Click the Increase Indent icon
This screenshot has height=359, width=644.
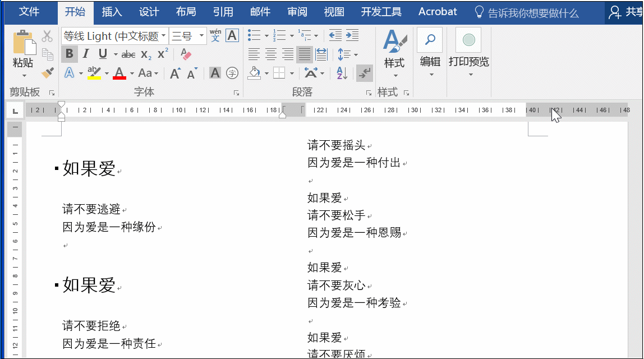tap(352, 35)
